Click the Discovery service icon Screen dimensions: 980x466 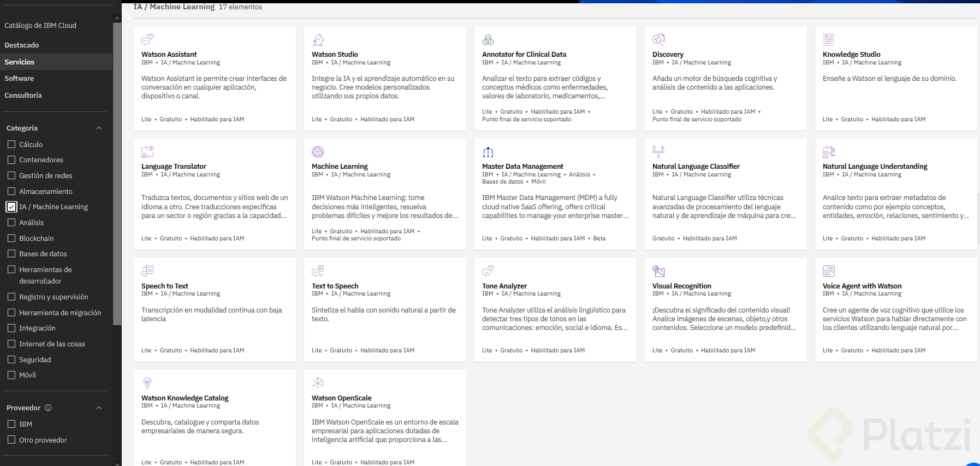658,39
